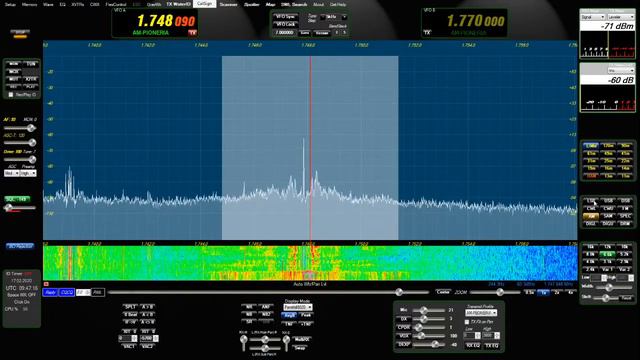Open the Transmit Profile dropdown

(481, 313)
